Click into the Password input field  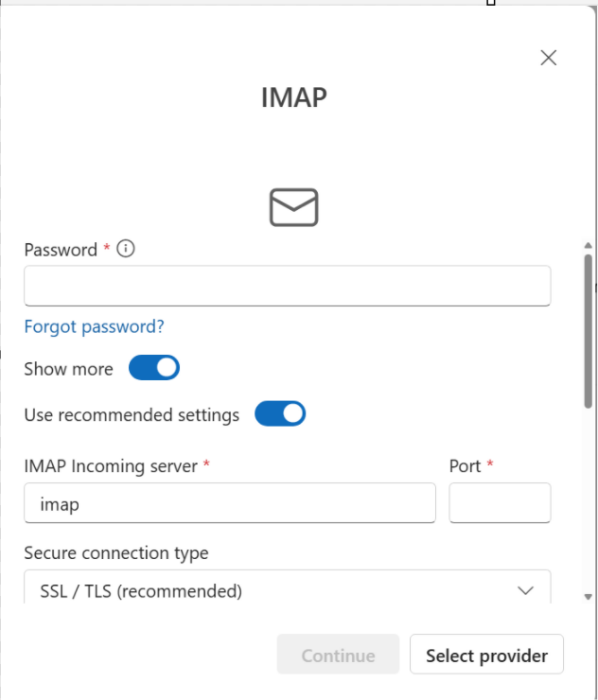tap(287, 286)
